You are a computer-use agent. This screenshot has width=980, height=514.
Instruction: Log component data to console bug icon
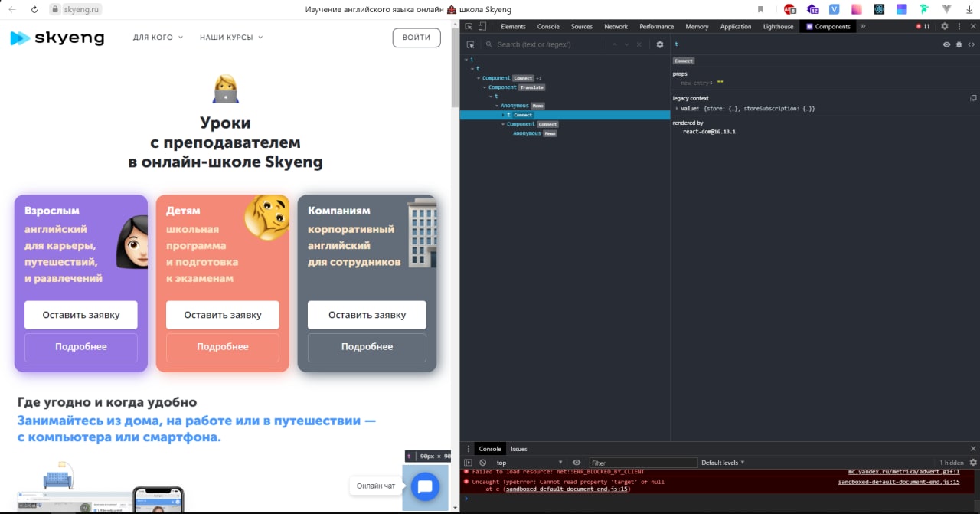click(959, 44)
